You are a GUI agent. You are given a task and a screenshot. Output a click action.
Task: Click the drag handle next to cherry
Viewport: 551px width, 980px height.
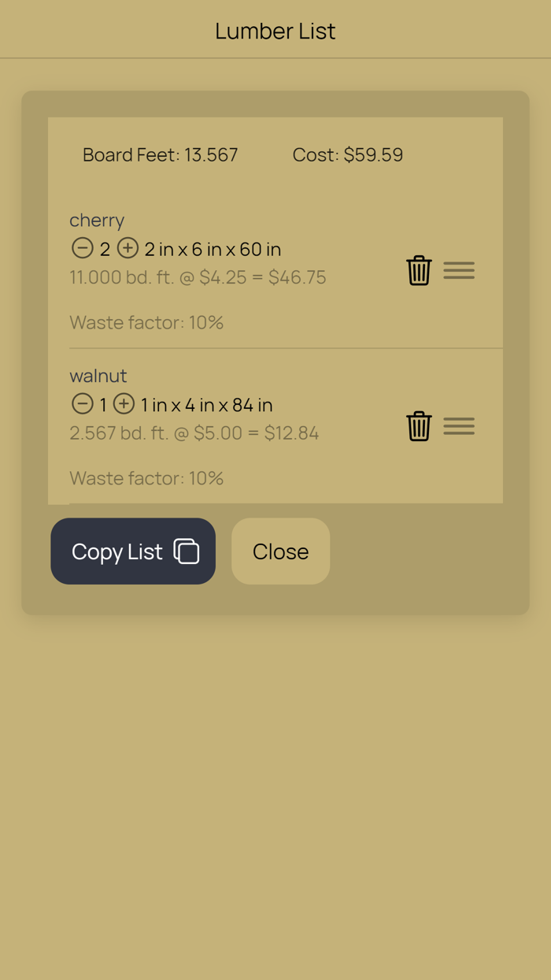pos(459,270)
